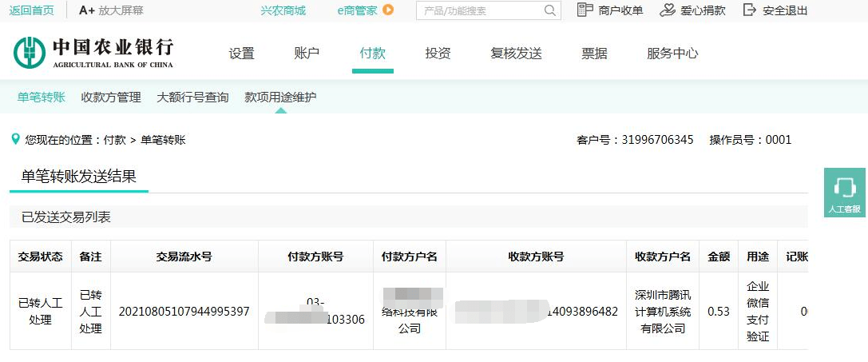868x362 pixels.
Task: Open the 投资 menu
Action: (x=438, y=54)
